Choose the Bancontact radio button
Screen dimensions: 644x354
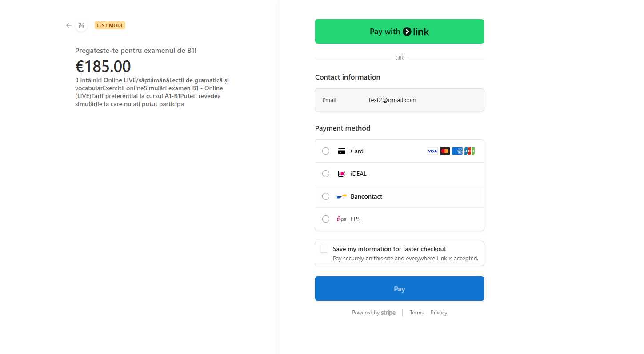[326, 196]
